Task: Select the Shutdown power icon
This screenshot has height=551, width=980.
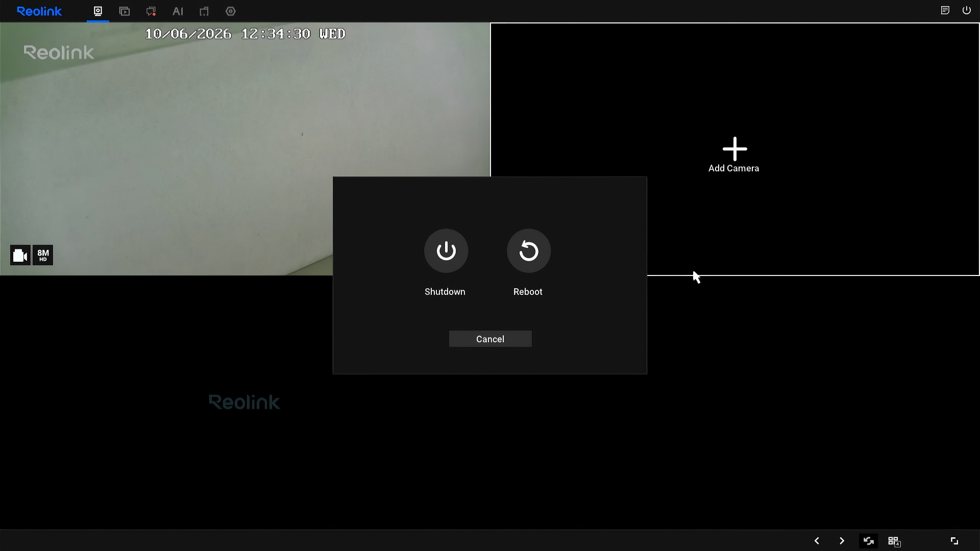Action: coord(446,251)
